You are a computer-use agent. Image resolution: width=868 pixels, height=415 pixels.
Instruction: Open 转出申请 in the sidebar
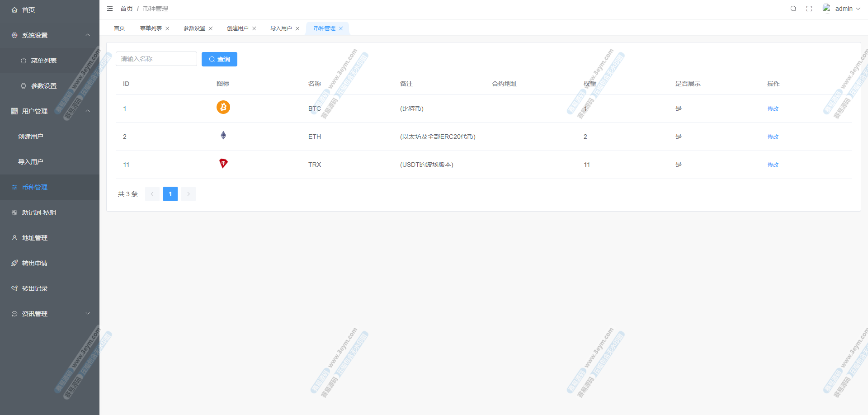[x=35, y=263]
